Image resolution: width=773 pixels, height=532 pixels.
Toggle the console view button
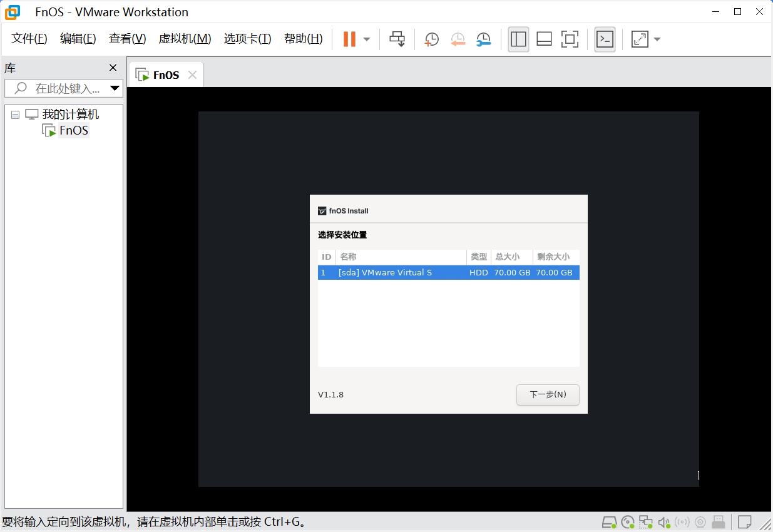[605, 39]
